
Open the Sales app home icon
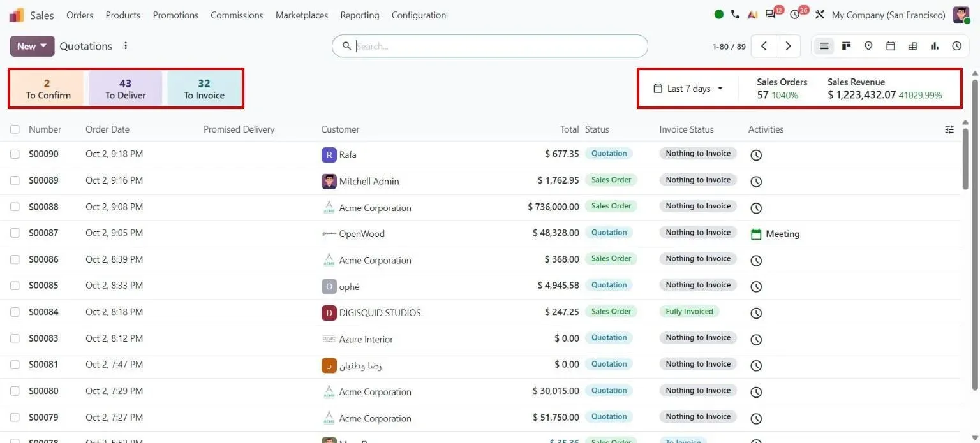click(17, 15)
